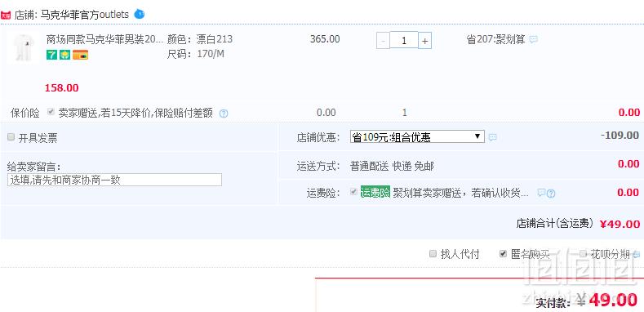Image resolution: width=644 pixels, height=312 pixels.
Task: Click the 给卖家留言 message input field
Action: (x=114, y=180)
